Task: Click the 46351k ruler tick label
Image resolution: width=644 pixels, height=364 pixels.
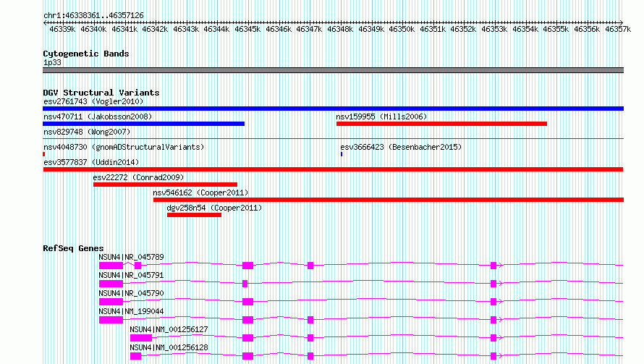Action: tap(433, 30)
